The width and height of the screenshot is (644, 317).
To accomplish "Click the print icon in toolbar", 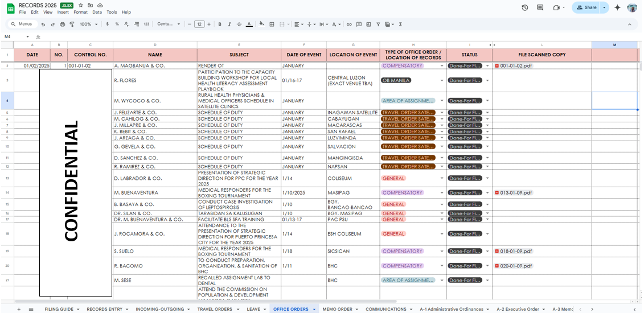I will coord(62,24).
